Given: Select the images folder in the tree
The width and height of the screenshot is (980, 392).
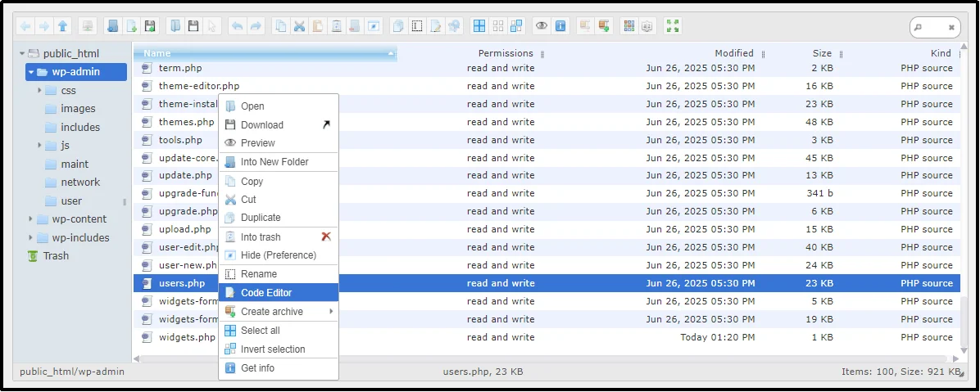Looking at the screenshot, I should coord(78,109).
